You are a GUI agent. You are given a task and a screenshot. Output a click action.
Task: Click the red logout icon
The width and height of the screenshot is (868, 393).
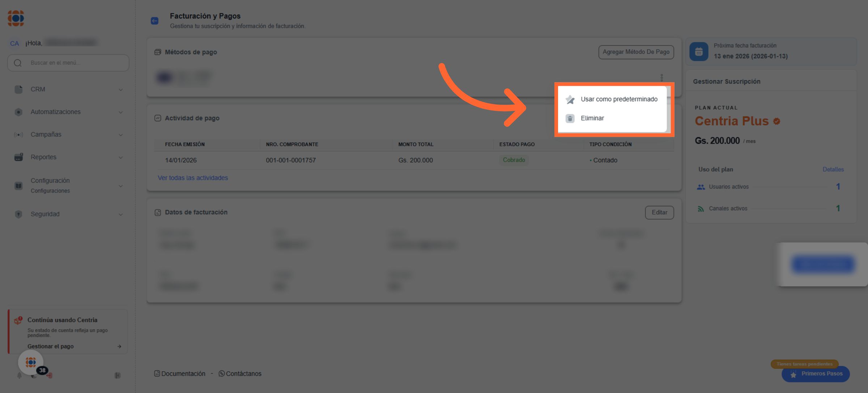pyautogui.click(x=50, y=376)
